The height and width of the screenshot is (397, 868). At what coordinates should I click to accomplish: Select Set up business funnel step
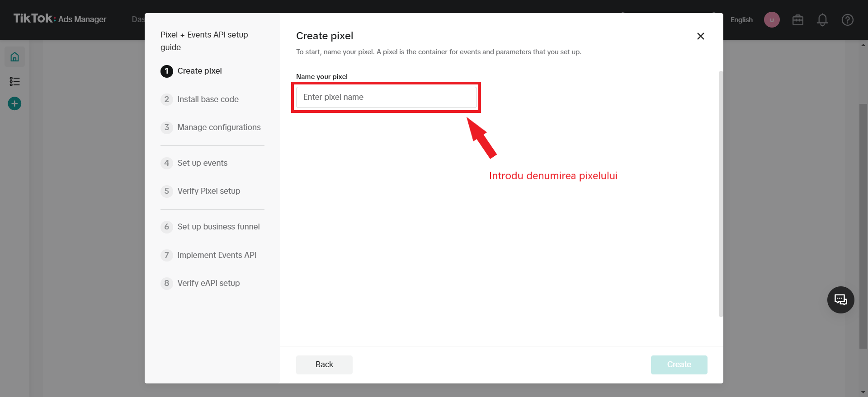(218, 227)
